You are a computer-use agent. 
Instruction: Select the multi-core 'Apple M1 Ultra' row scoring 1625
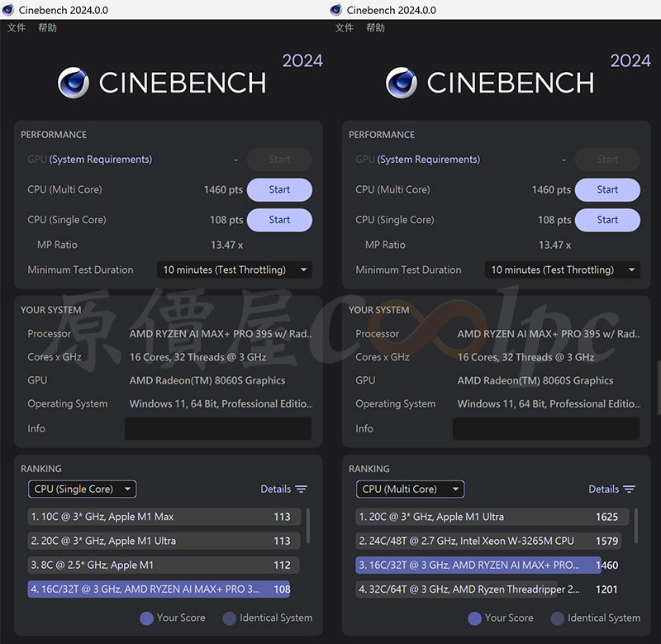(x=492, y=517)
